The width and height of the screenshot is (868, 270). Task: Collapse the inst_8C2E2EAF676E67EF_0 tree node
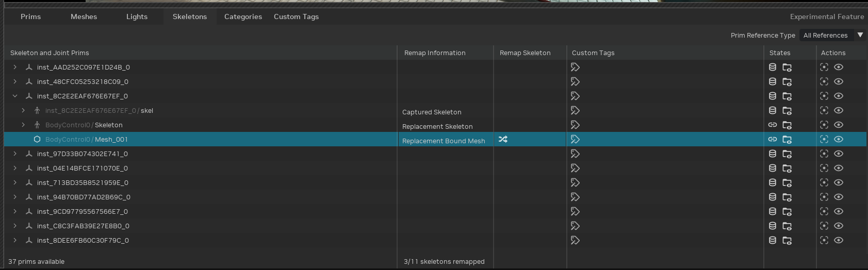15,96
